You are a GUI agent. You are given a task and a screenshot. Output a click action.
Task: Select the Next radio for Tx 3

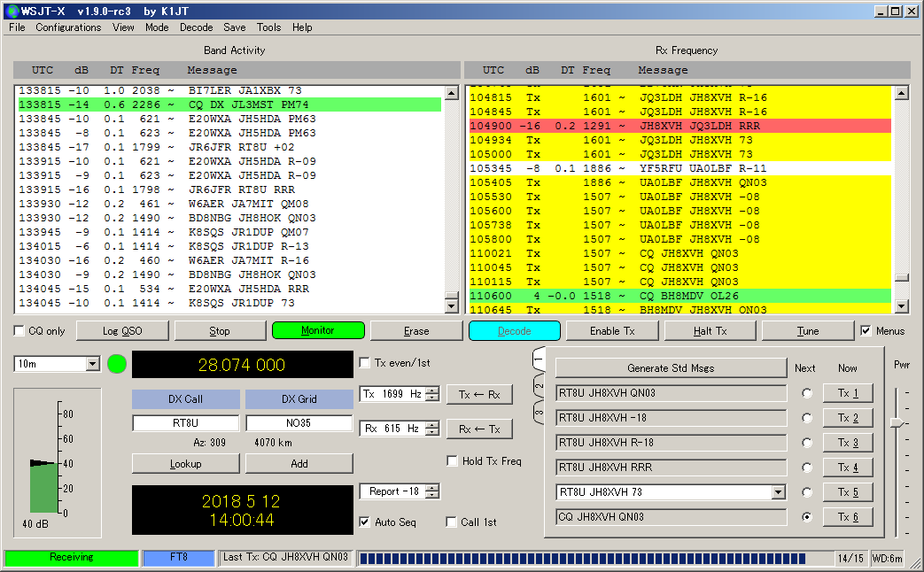(x=805, y=443)
